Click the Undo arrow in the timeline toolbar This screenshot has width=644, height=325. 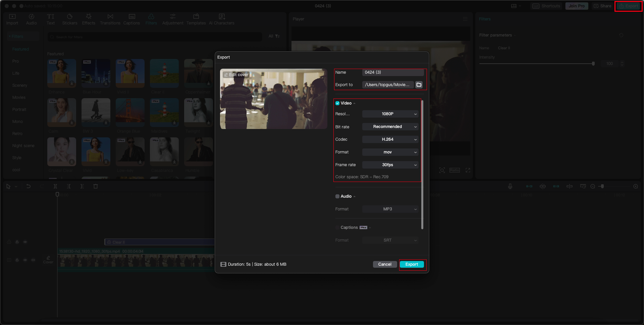[29, 186]
